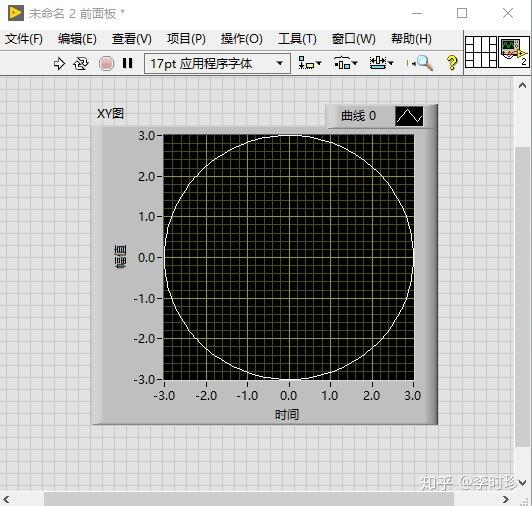Expand the Resize Objects dropdown arrow

tap(391, 63)
